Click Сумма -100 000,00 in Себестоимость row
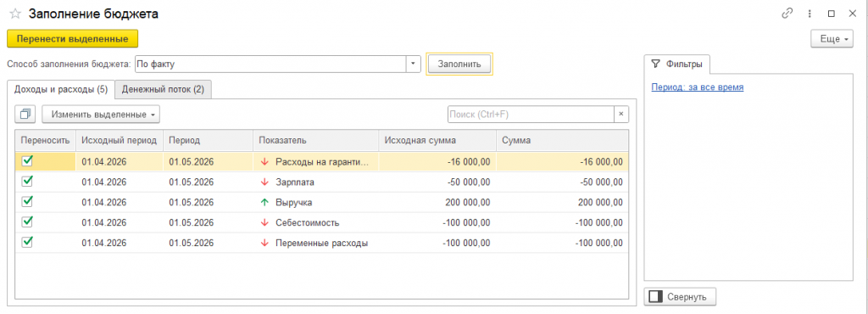Viewport: 868px width, 314px height. (x=599, y=222)
